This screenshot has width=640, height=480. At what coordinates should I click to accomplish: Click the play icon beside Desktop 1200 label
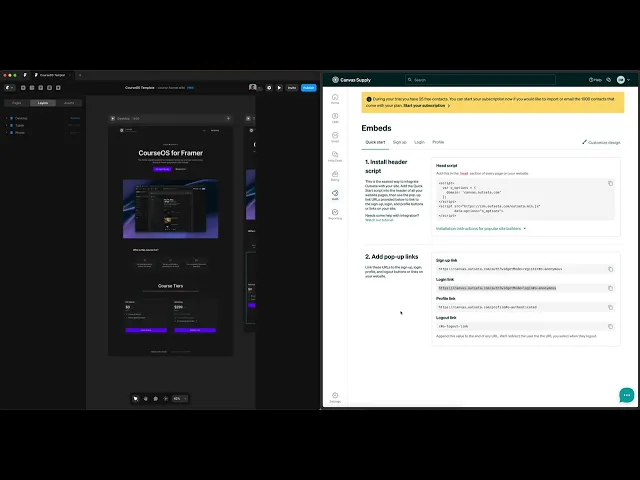point(113,118)
